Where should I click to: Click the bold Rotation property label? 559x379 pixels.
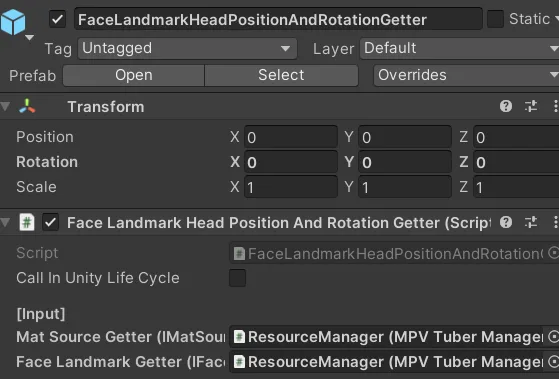click(47, 162)
